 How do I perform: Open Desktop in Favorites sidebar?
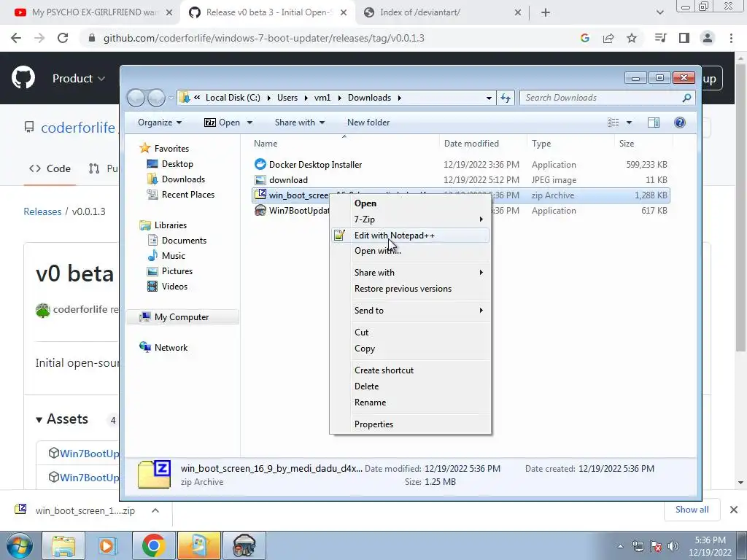[177, 164]
